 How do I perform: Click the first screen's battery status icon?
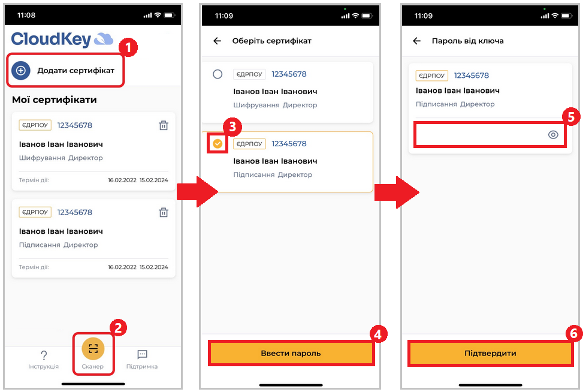click(x=170, y=15)
